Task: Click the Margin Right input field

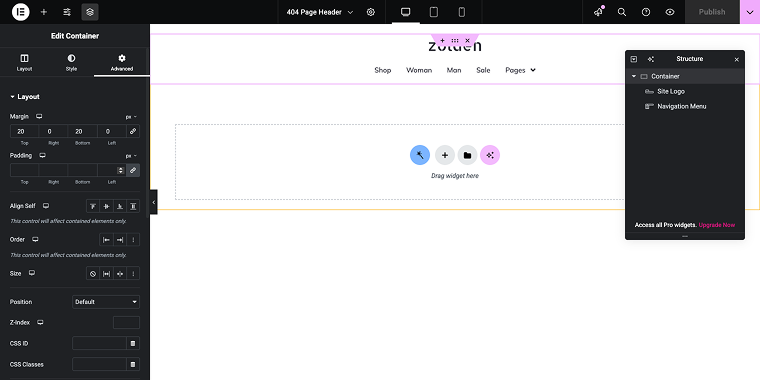Action: (x=53, y=131)
